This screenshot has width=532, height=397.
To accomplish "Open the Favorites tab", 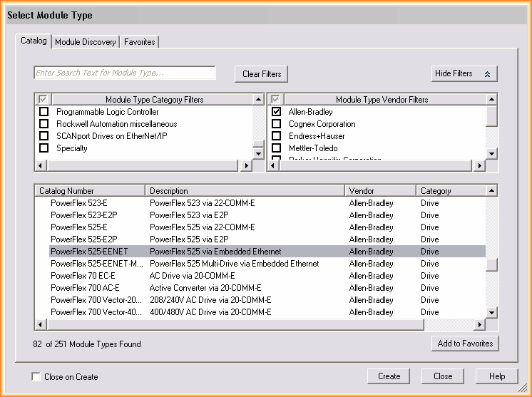I will (x=140, y=42).
